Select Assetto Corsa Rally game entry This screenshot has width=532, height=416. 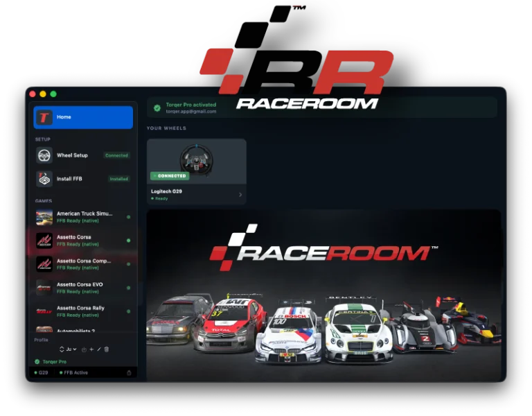[83, 311]
